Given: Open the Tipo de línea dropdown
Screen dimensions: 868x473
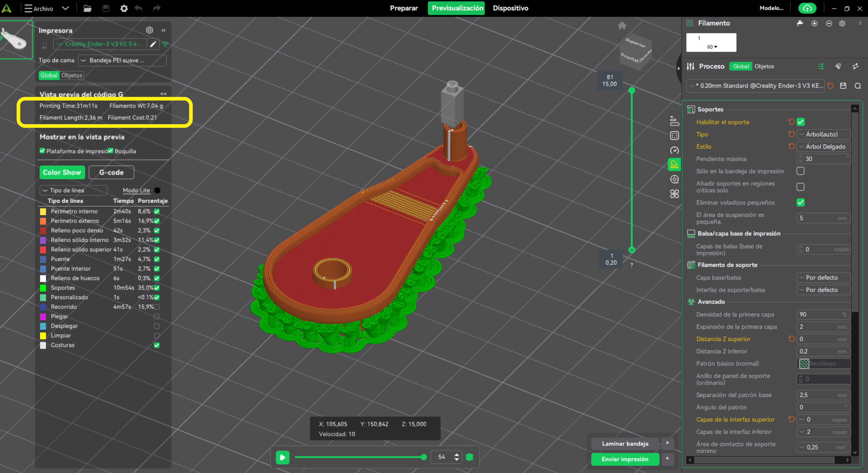Looking at the screenshot, I should point(73,190).
